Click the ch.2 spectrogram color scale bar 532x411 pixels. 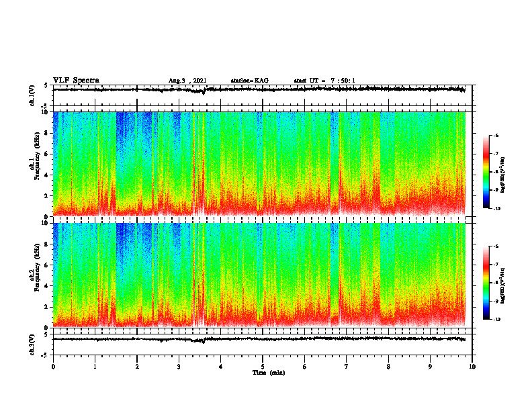(x=486, y=283)
